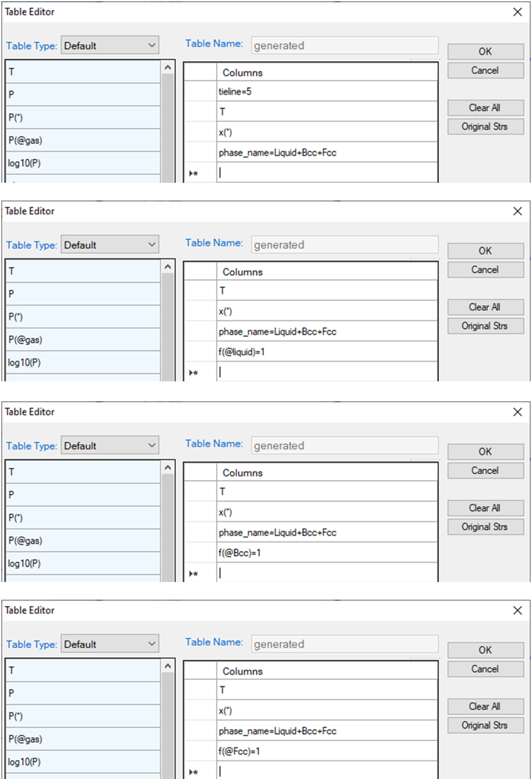Viewport: 532px width, 779px height.
Task: Select the f(@liquid)=1 column entry
Action: [326, 352]
